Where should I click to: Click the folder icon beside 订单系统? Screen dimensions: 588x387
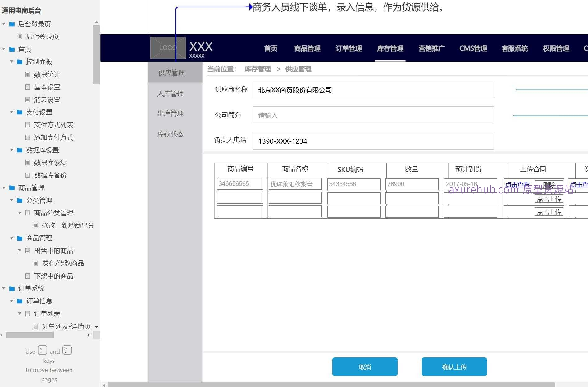[12, 288]
